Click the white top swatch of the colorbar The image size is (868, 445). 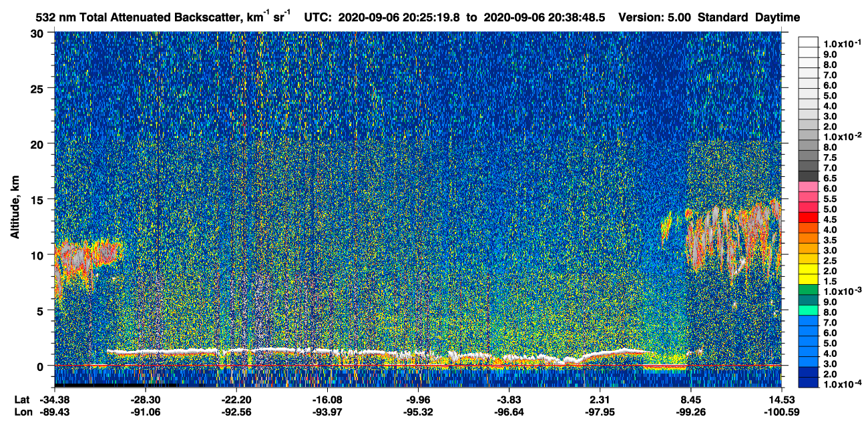pyautogui.click(x=809, y=42)
